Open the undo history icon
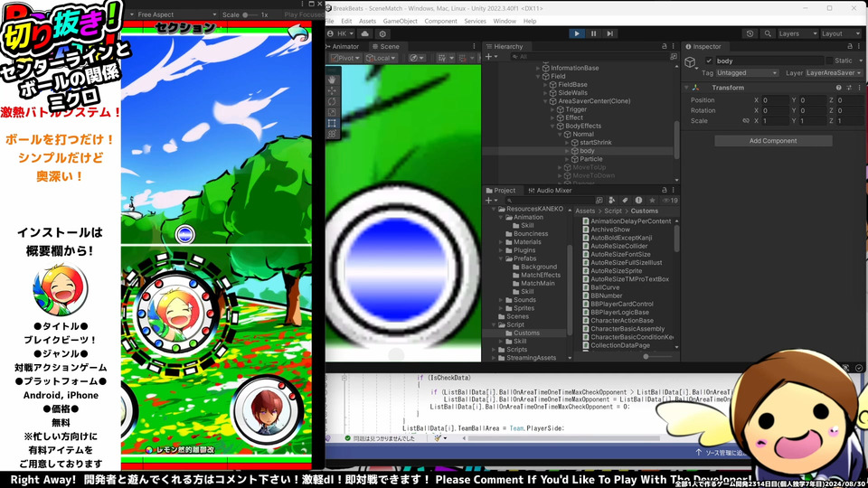Screen dimensions: 868x488 pyautogui.click(x=750, y=33)
